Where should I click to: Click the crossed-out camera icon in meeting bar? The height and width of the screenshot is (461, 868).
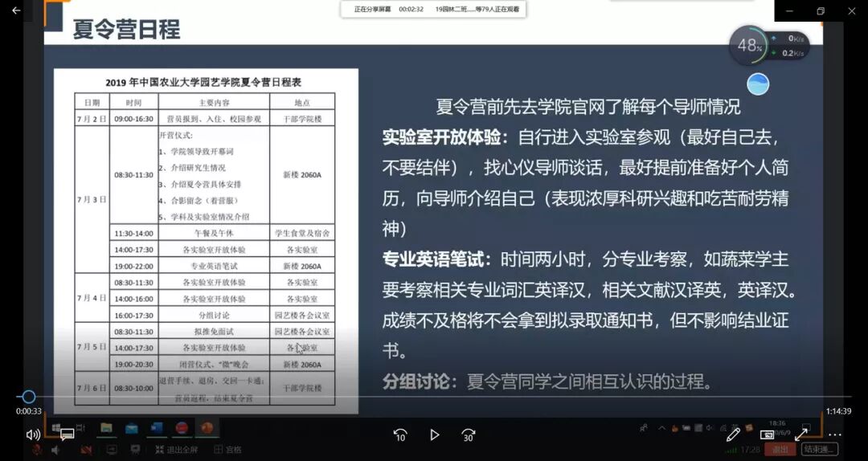[86, 450]
